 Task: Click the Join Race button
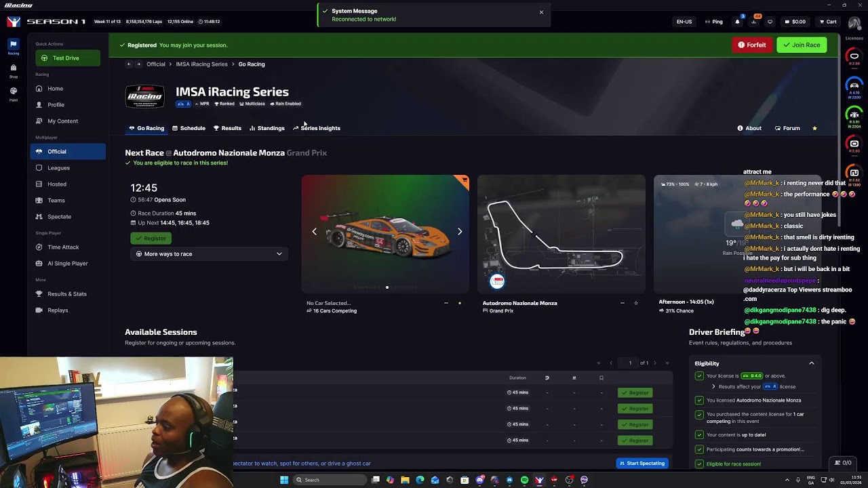point(802,45)
